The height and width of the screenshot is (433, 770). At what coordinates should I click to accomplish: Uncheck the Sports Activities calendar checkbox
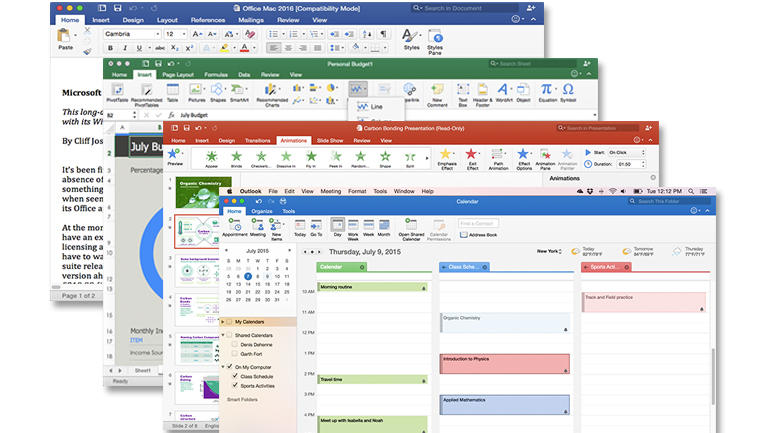click(x=235, y=385)
